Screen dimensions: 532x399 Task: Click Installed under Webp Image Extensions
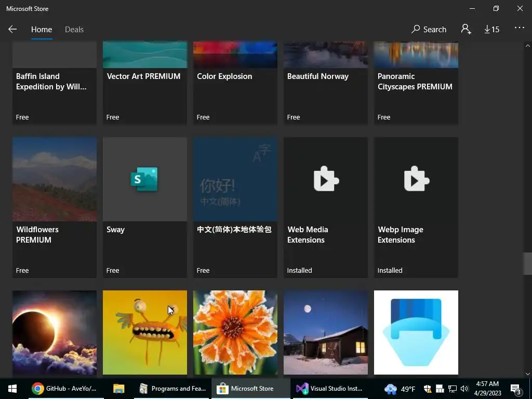tap(390, 270)
